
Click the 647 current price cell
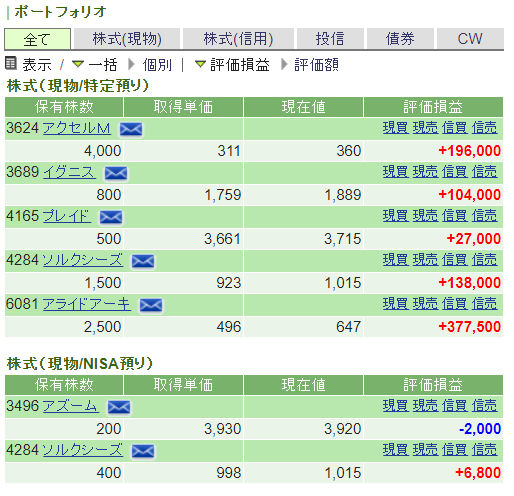click(303, 327)
